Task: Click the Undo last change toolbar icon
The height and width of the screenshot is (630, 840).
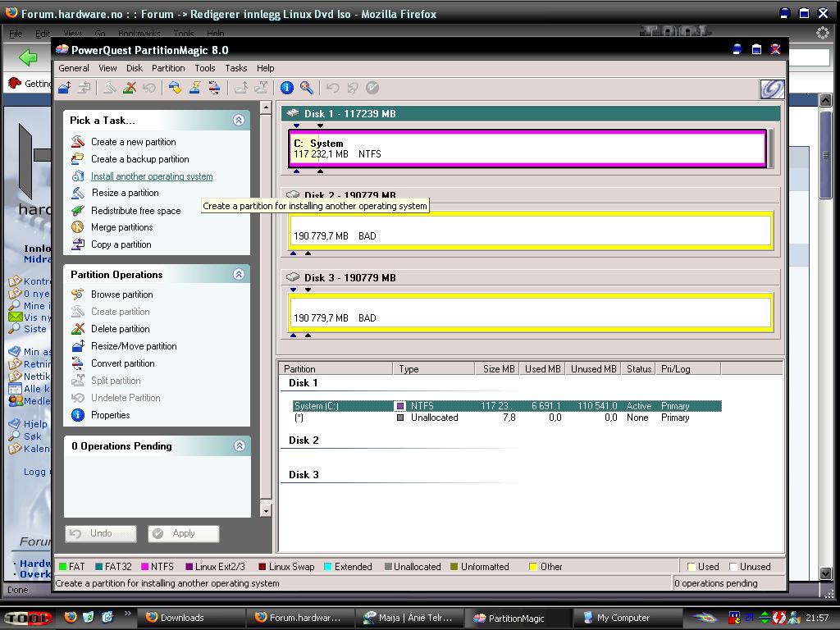Action: tap(333, 87)
